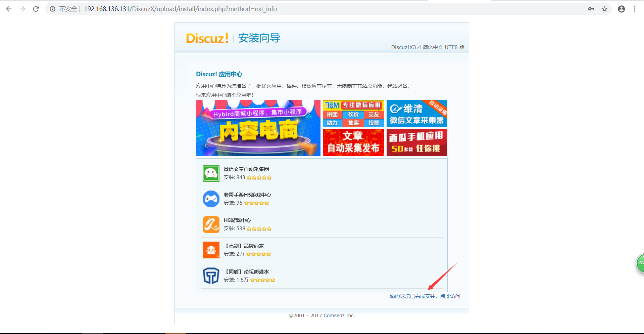This screenshot has width=644, height=334.
Task: Open the DOM 专注微信应用 banner
Action: tap(353, 113)
